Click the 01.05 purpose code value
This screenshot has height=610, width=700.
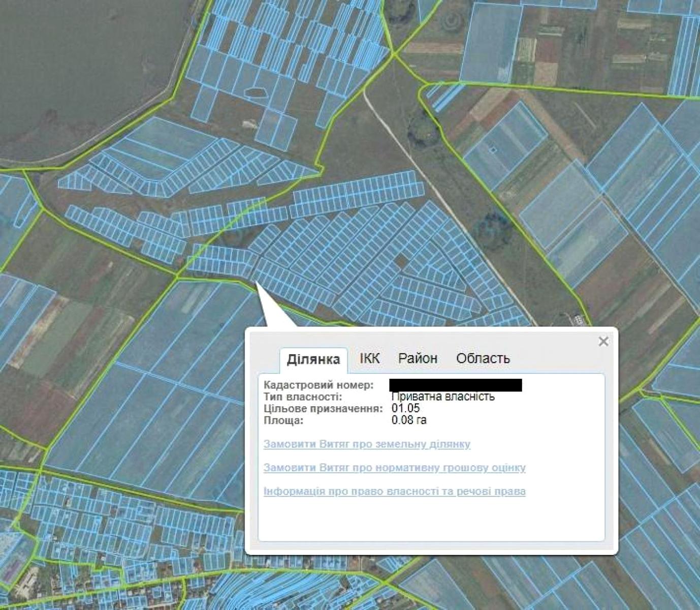click(405, 408)
